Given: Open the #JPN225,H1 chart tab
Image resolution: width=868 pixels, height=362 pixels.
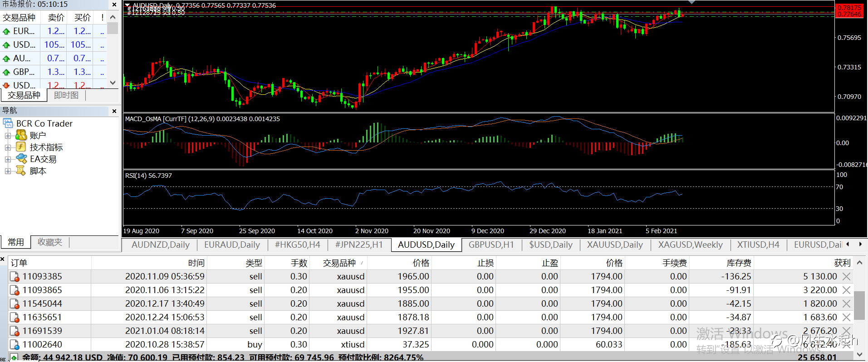Looking at the screenshot, I should coord(359,245).
